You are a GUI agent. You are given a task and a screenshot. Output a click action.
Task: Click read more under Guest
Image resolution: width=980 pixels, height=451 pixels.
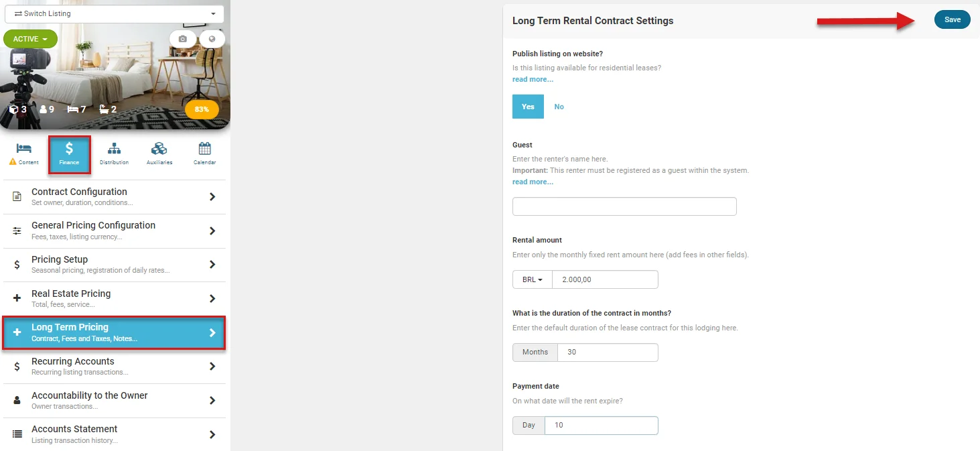click(533, 182)
